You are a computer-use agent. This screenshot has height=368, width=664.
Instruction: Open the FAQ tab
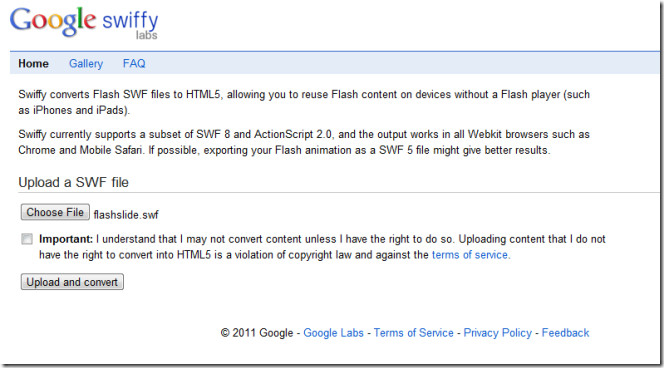coord(134,64)
